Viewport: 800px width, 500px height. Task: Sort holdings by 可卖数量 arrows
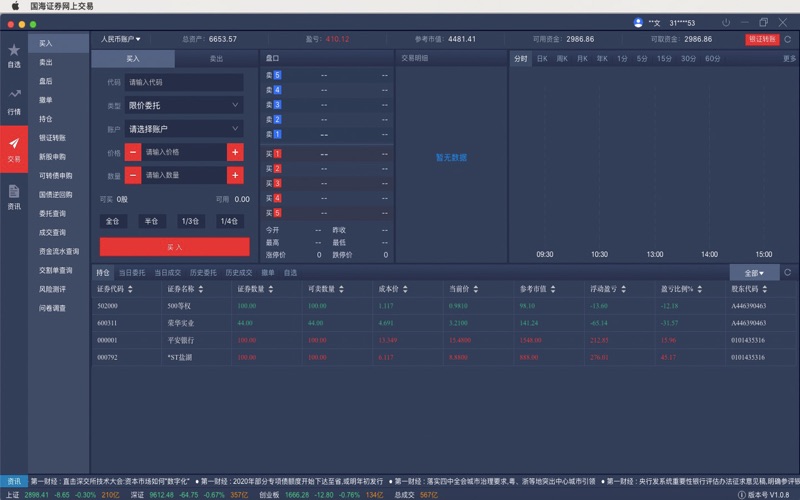tap(341, 289)
